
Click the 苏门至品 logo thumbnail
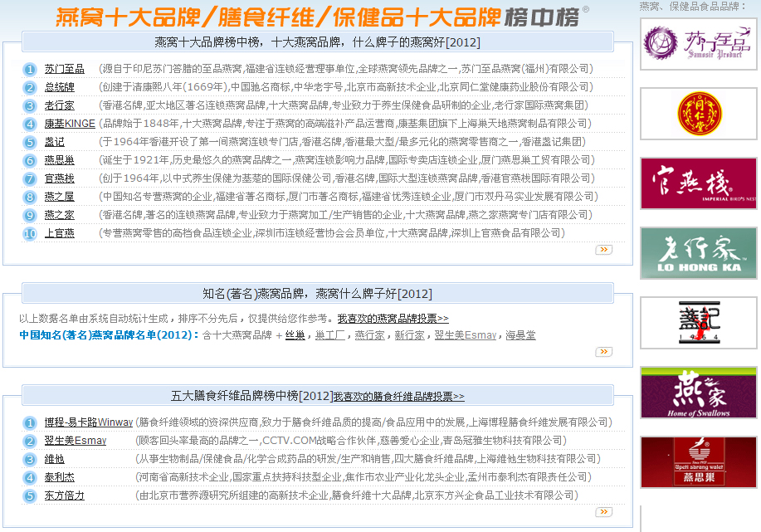(699, 44)
